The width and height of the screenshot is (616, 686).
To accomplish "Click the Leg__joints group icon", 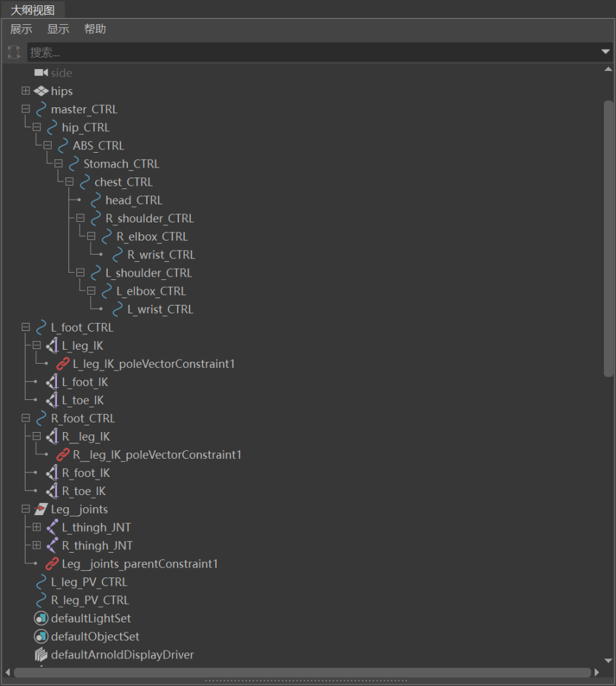I will click(x=41, y=509).
